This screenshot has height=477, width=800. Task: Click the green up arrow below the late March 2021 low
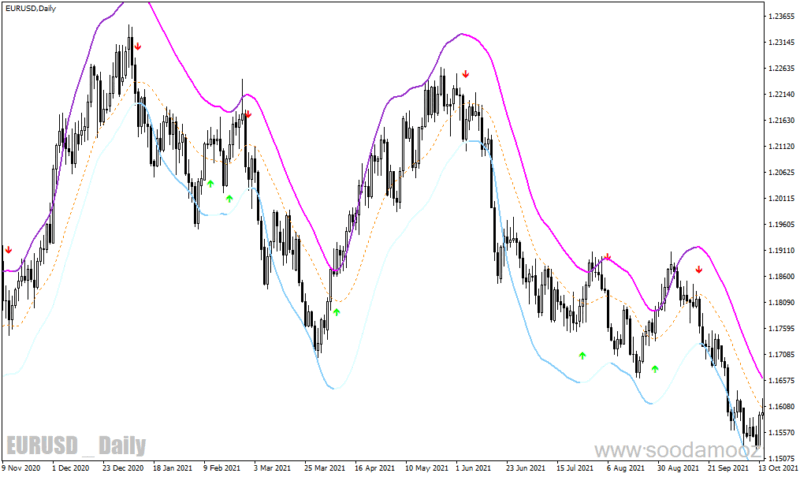click(337, 312)
